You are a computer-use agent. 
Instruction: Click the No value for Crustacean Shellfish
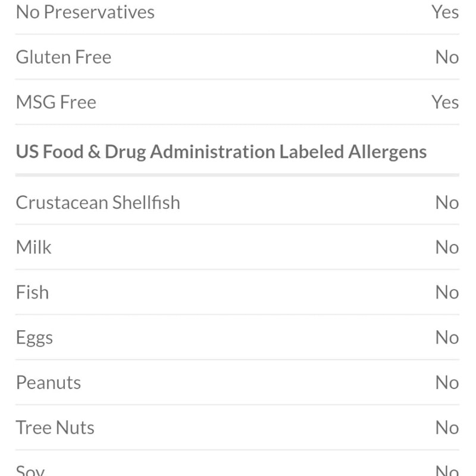coord(447,203)
